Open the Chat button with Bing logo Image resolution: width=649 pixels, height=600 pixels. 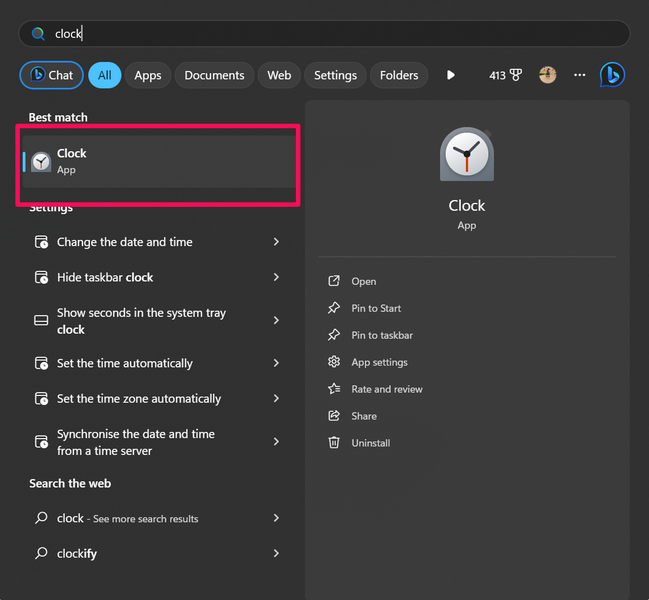pos(51,75)
